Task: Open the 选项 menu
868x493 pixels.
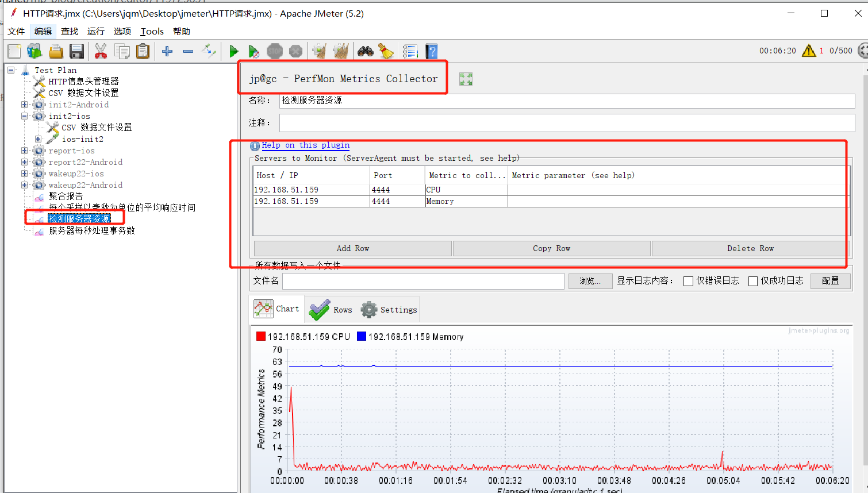Action: coord(122,31)
